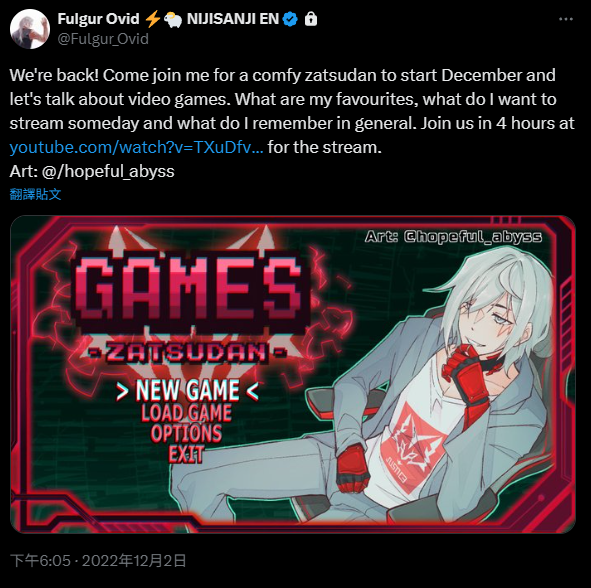Click the pink ZATSUDAN subtitle text

(187, 353)
